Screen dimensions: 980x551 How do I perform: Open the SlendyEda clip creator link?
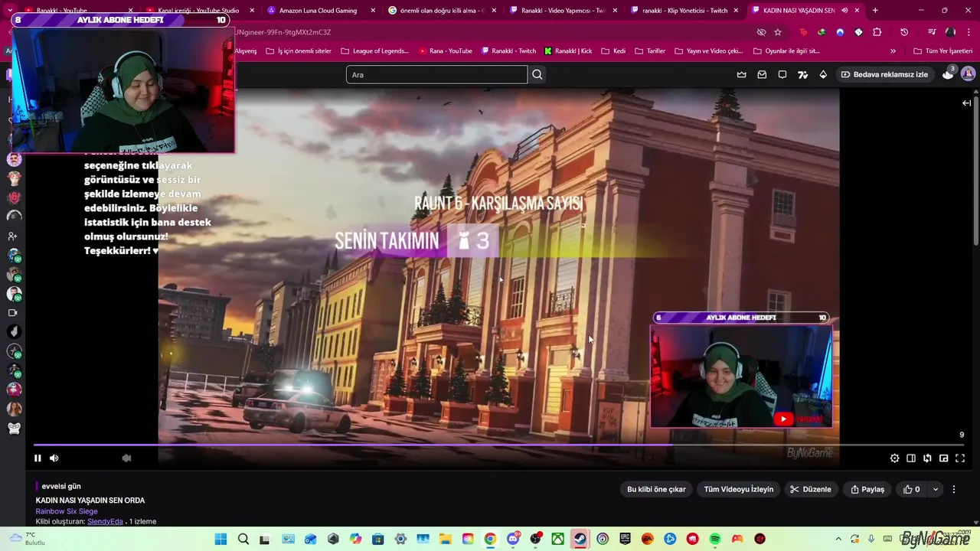point(105,521)
